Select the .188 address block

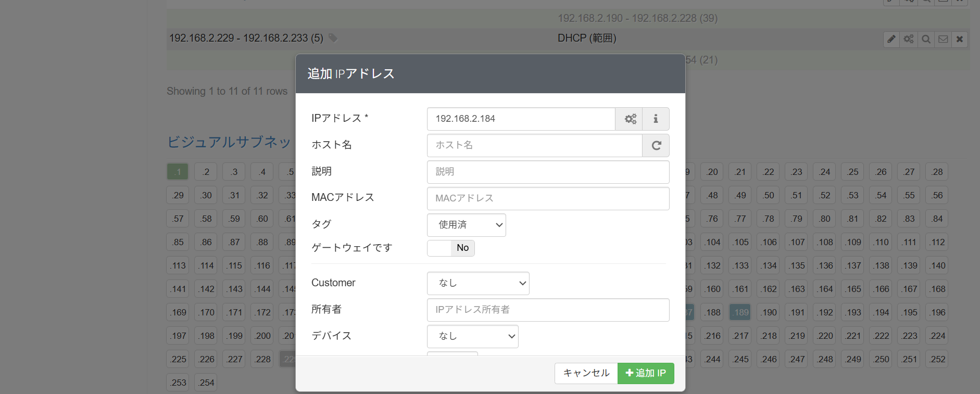tap(712, 312)
